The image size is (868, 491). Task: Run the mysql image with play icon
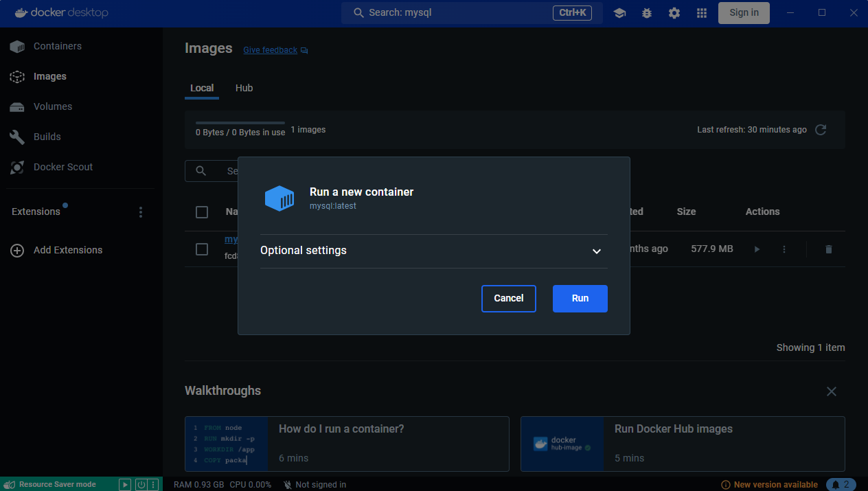coord(757,249)
